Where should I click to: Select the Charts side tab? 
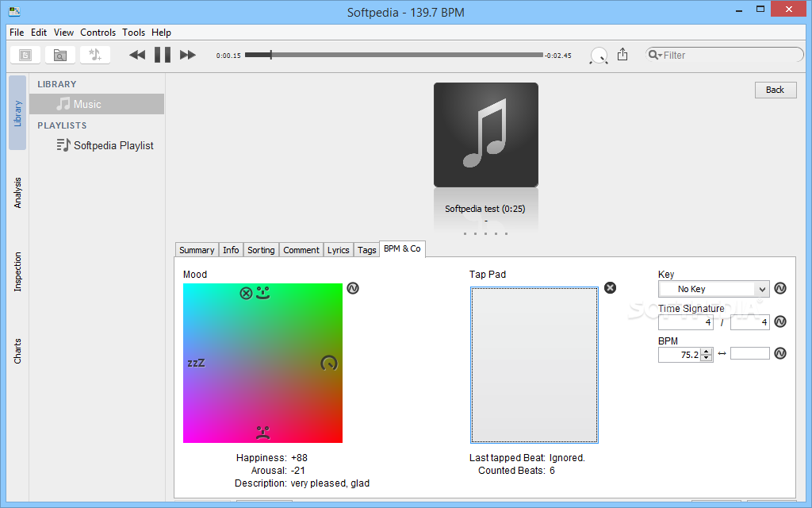point(17,351)
